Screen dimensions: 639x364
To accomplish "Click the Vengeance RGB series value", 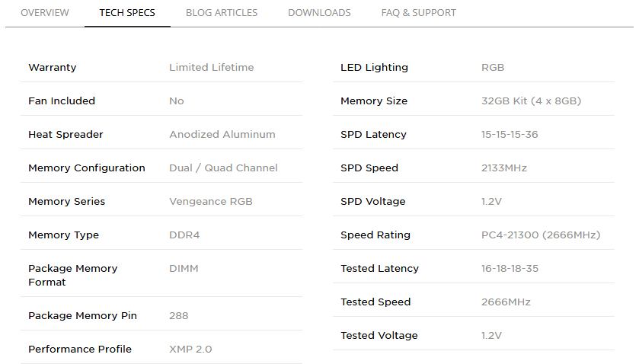I will tap(211, 201).
